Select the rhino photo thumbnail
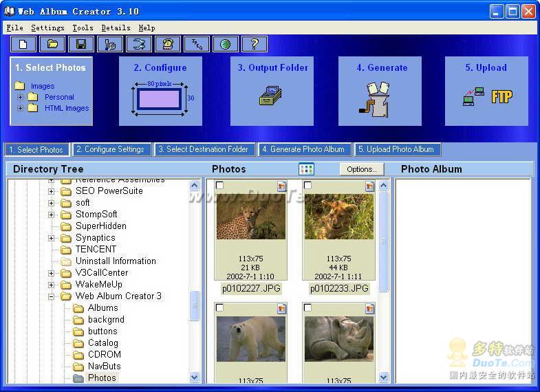The width and height of the screenshot is (540, 392). (339, 339)
